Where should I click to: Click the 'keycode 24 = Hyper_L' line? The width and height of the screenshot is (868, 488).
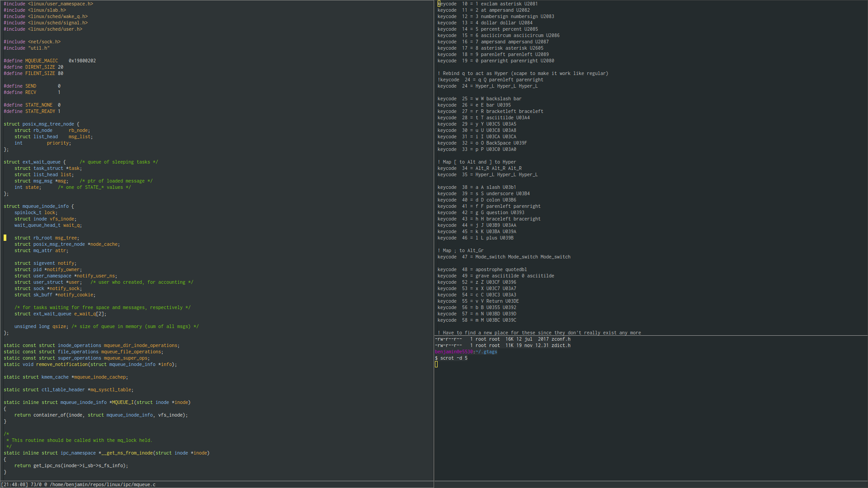pos(487,86)
